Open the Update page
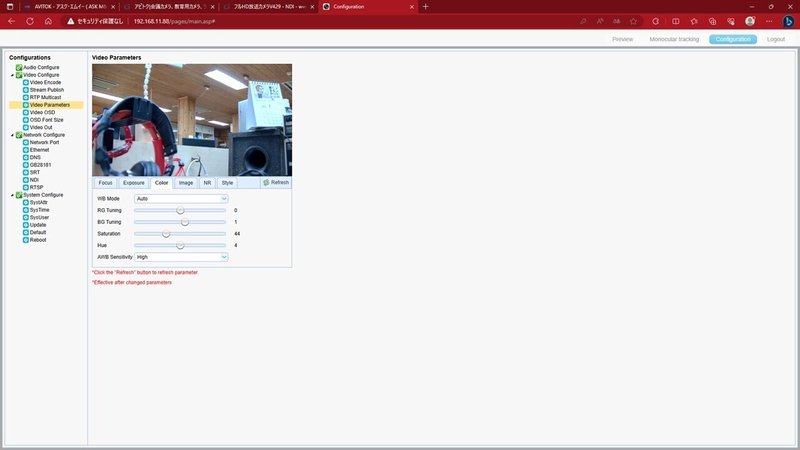Viewport: 800px width, 450px height. [x=38, y=225]
